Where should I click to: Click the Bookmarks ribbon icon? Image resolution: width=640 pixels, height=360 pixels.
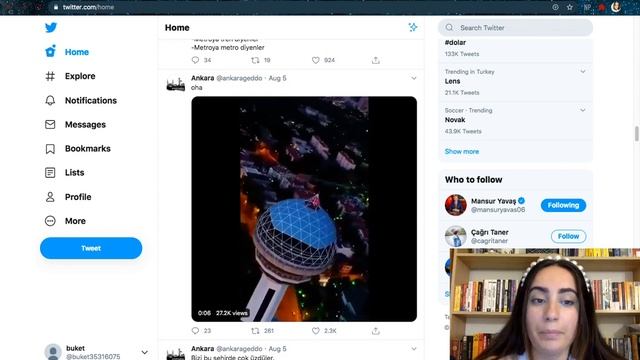(x=50, y=149)
